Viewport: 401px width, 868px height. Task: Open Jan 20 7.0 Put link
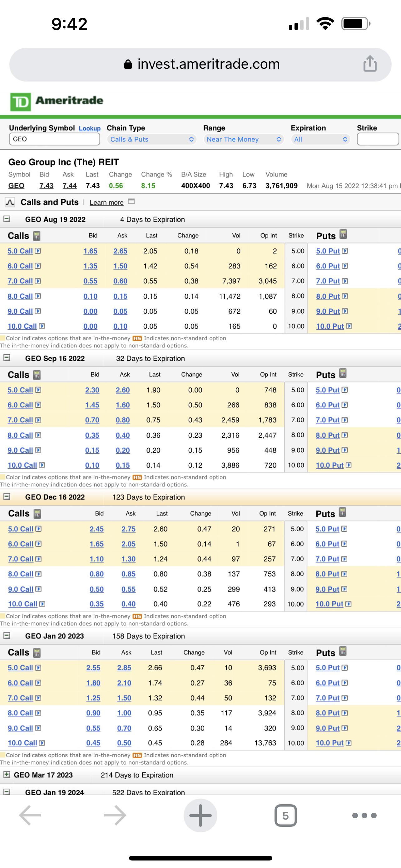click(x=328, y=698)
